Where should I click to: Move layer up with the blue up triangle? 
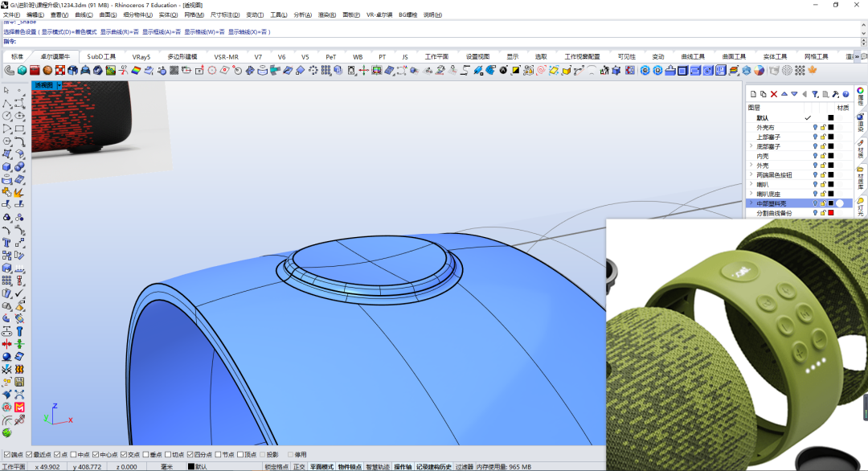(784, 94)
